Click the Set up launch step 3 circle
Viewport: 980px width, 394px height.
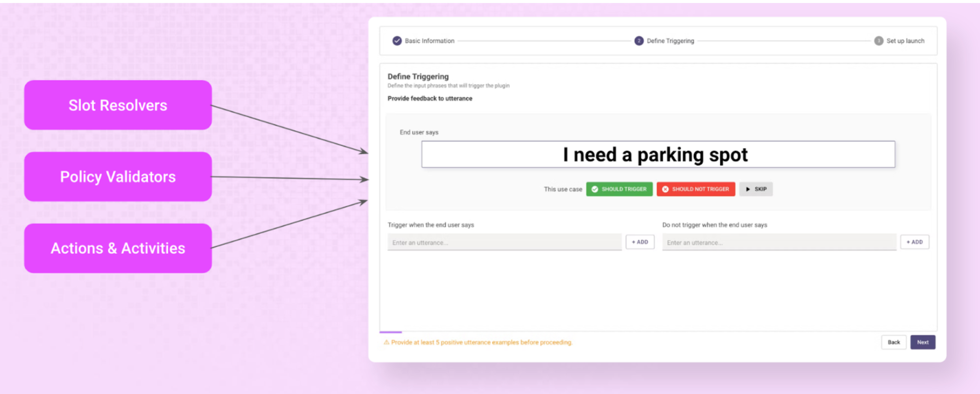(878, 41)
